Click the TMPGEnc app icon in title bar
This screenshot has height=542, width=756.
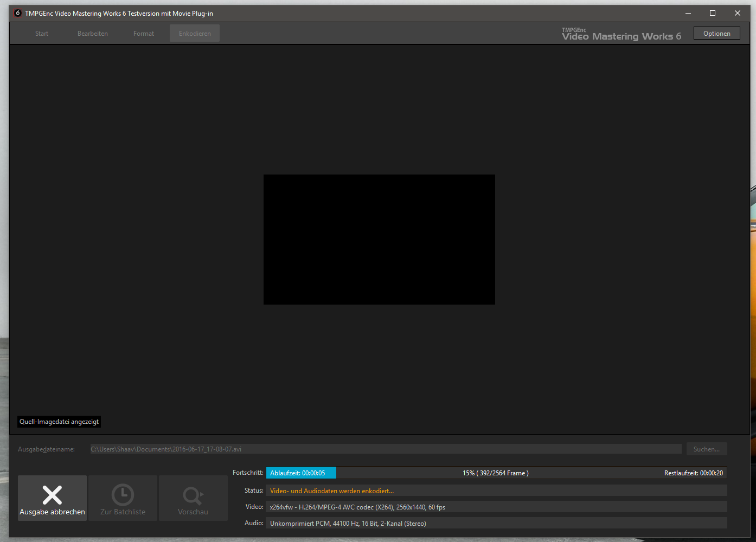click(x=18, y=13)
